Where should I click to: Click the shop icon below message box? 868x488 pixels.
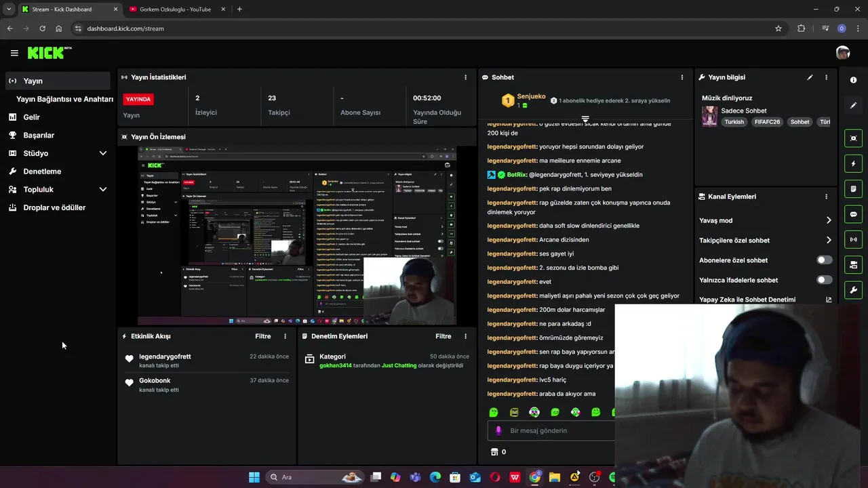pos(494,451)
